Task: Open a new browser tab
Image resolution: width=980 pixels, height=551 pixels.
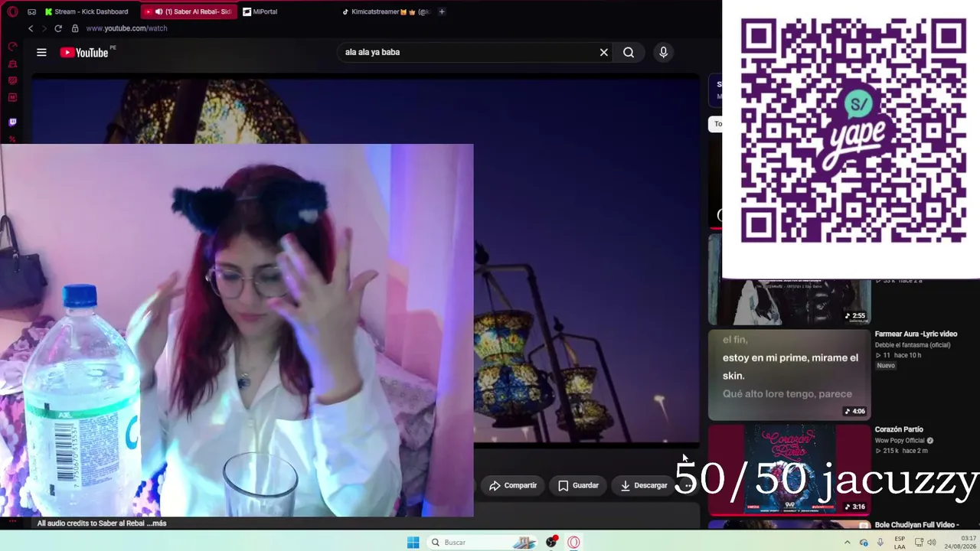Action: point(442,11)
